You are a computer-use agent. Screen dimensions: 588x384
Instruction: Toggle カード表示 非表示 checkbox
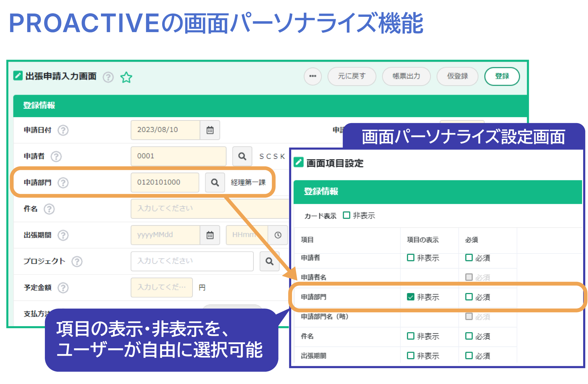(346, 215)
